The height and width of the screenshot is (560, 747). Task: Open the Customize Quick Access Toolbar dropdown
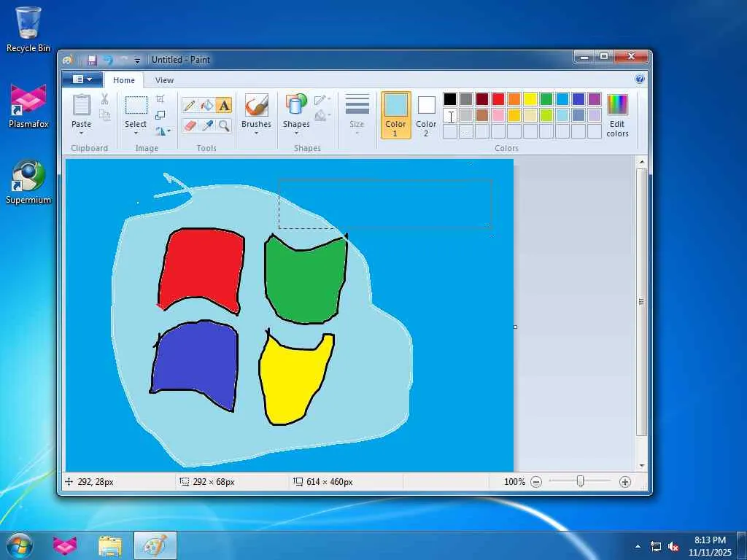137,61
